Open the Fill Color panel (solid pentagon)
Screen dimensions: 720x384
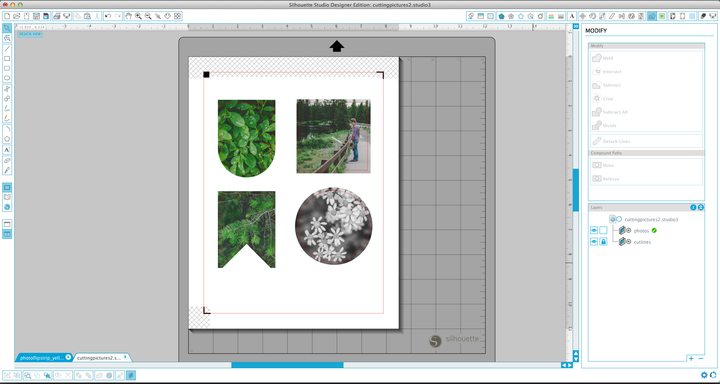[x=501, y=16]
